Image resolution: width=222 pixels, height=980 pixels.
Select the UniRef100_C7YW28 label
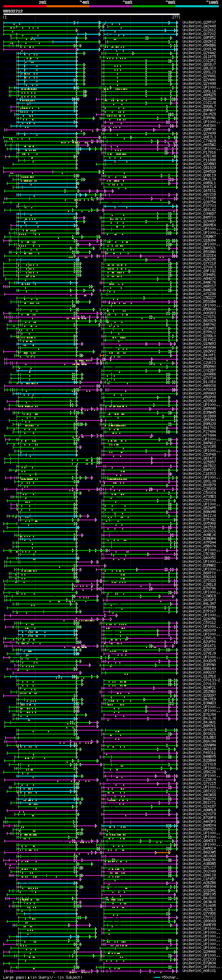[x=199, y=141]
